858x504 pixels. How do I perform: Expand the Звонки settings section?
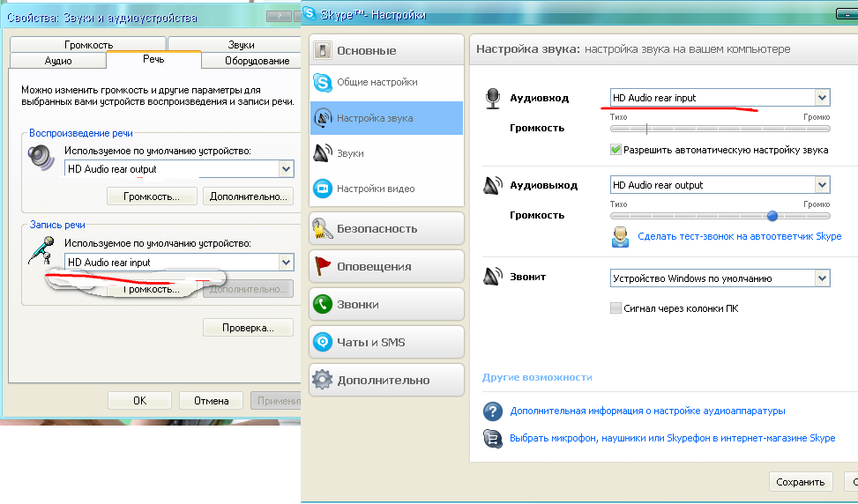(x=386, y=304)
